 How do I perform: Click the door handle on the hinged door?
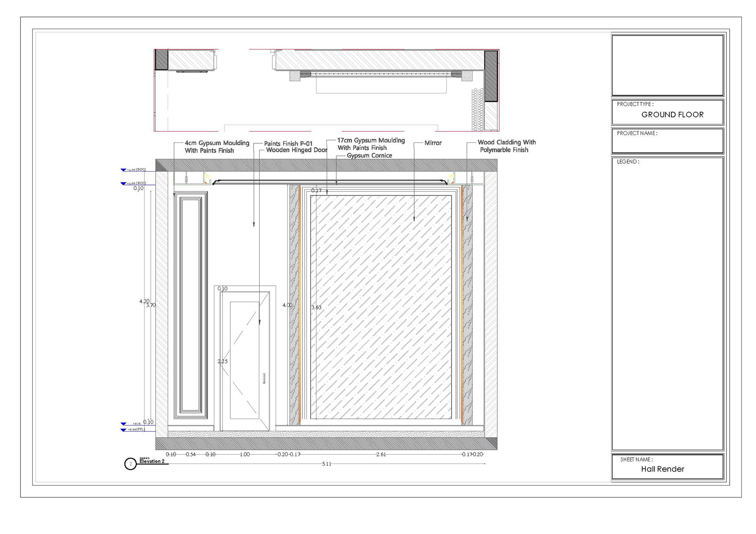point(264,378)
